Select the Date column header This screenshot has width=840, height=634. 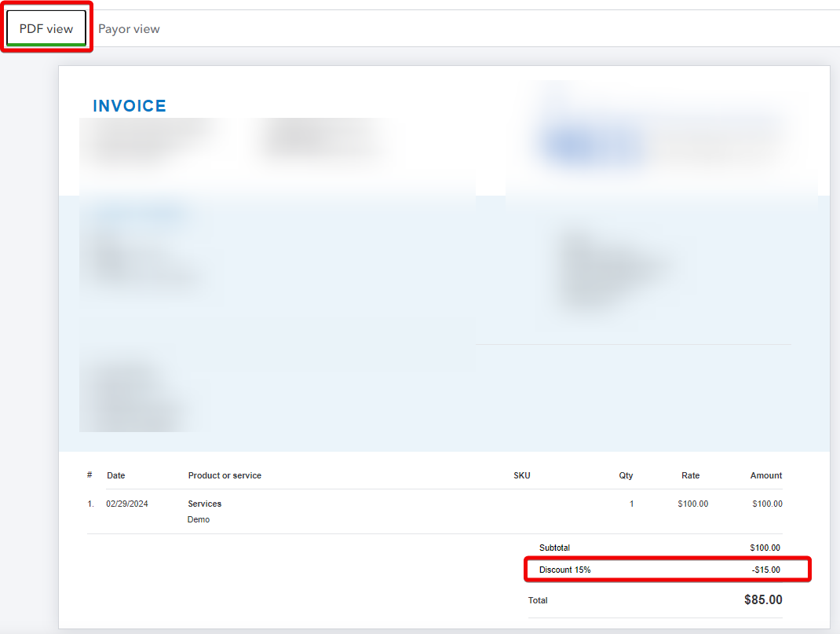click(115, 475)
